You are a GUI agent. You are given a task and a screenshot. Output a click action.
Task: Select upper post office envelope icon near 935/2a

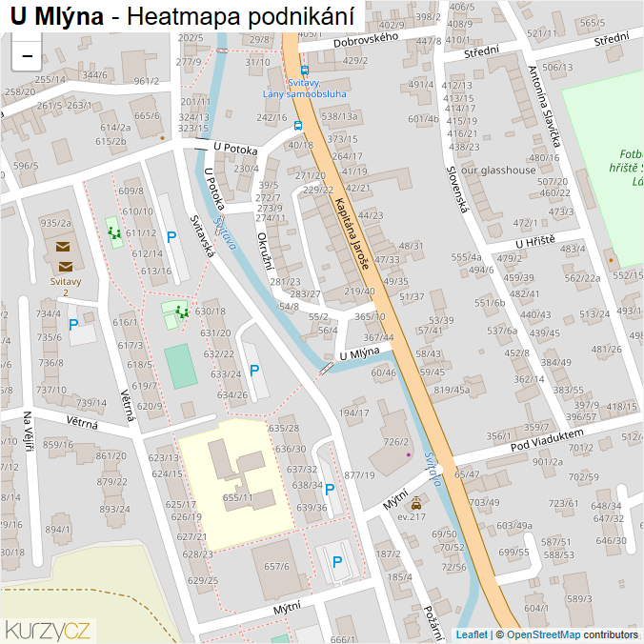point(63,247)
